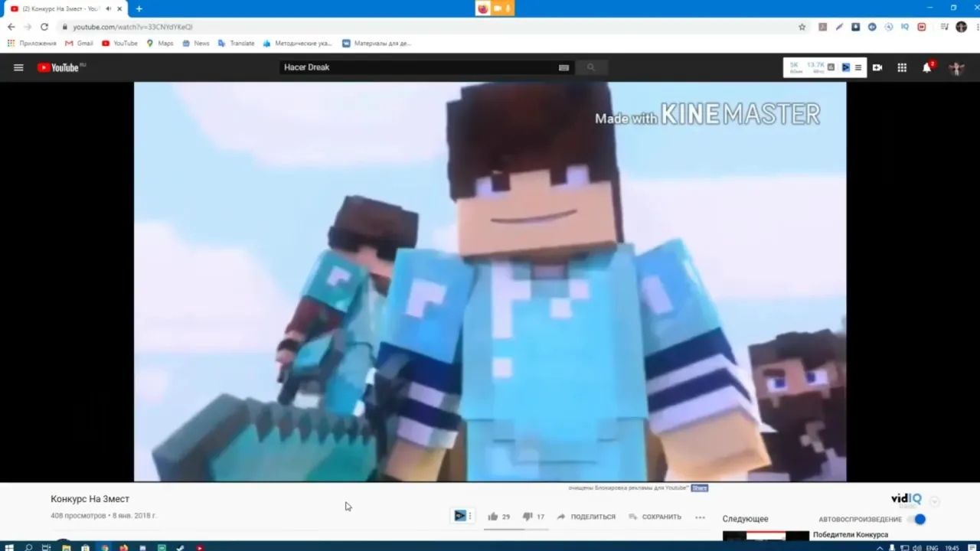Click the video player frame
The width and height of the screenshot is (980, 551).
pos(490,282)
